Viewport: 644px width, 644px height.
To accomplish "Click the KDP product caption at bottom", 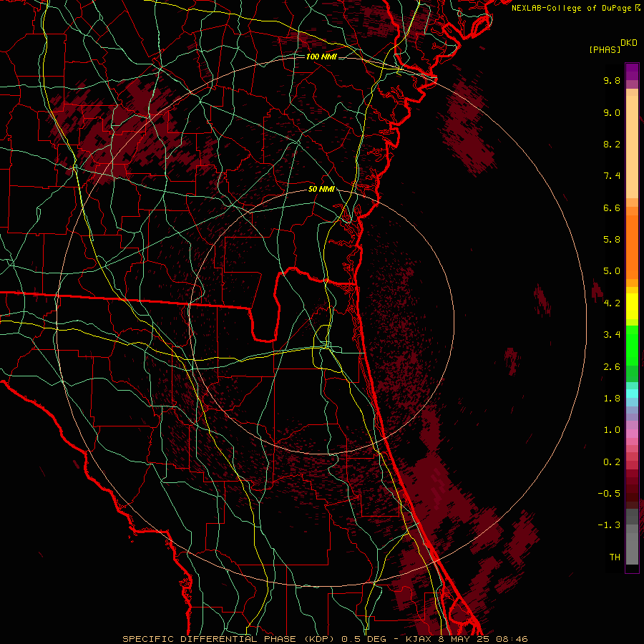I will click(x=325, y=639).
